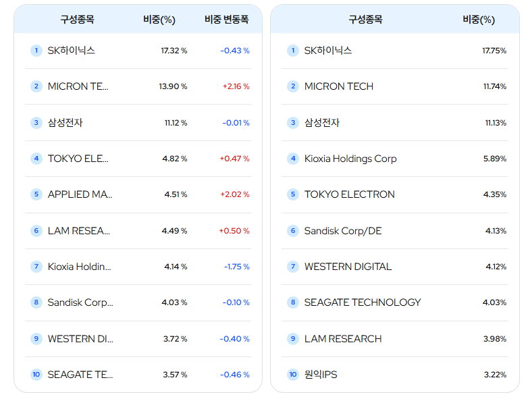Open TOKYO ELECTRON in the right table
Image resolution: width=532 pixels, height=401 pixels.
(x=350, y=194)
